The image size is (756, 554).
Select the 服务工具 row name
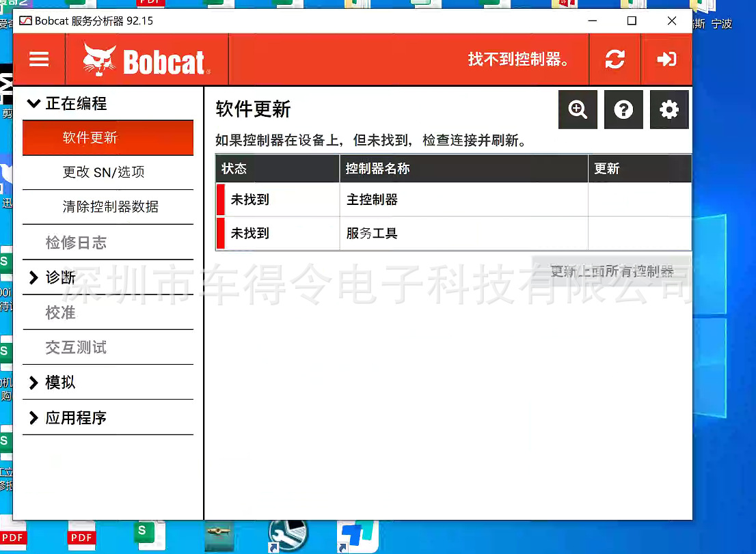point(372,233)
